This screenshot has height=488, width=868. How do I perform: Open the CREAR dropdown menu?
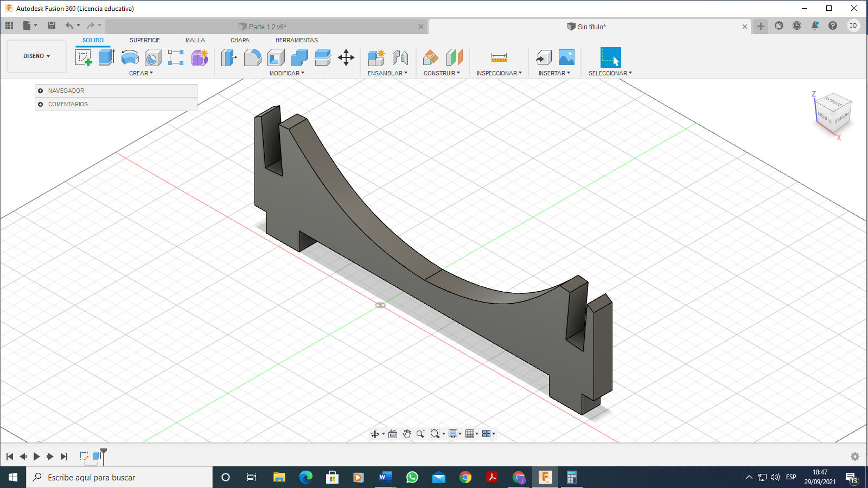pyautogui.click(x=141, y=73)
